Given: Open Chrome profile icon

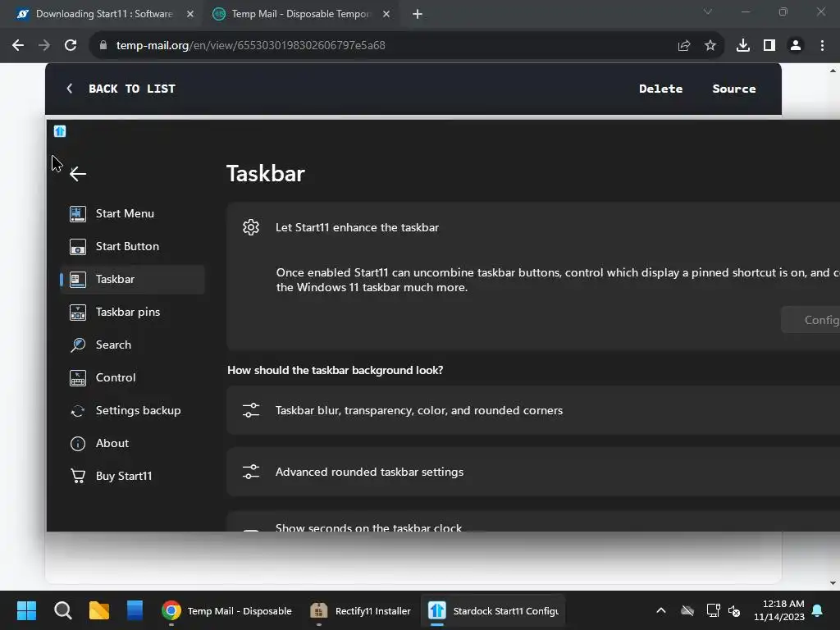Looking at the screenshot, I should click(796, 46).
